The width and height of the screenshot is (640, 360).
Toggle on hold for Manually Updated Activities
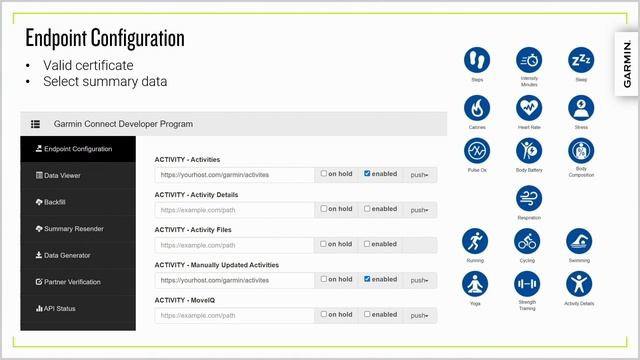tap(324, 279)
